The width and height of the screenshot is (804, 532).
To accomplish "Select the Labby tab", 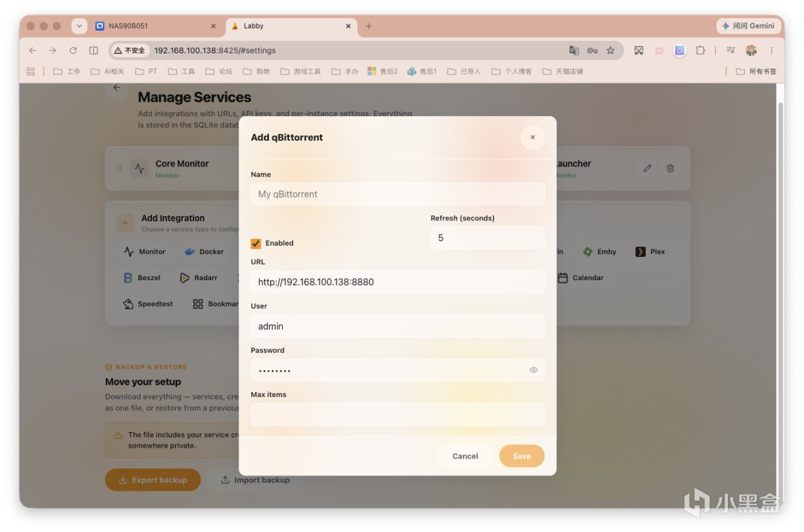I will 291,26.
